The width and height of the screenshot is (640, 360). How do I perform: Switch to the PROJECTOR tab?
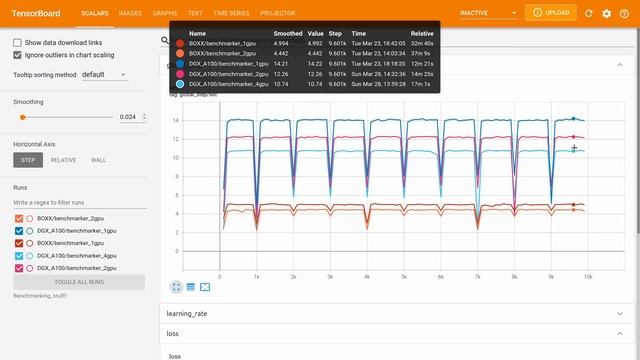(278, 13)
